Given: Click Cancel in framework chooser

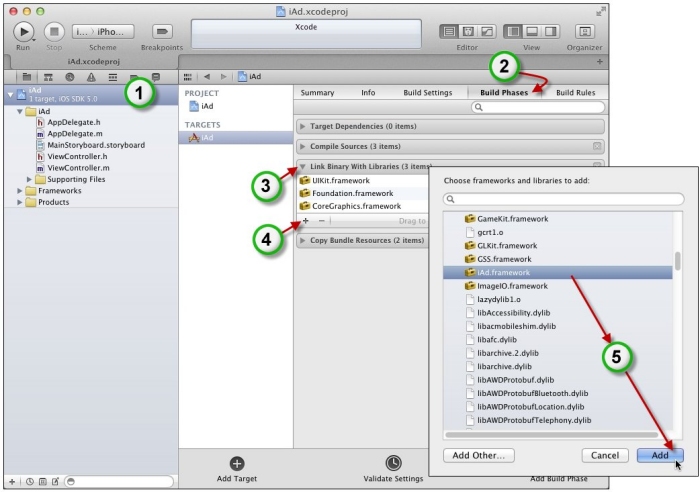Looking at the screenshot, I should 605,455.
